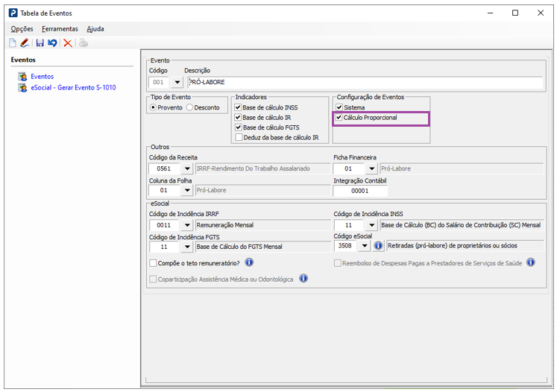Click the Edit pencil toolbar icon
This screenshot has height=392, width=560.
point(25,43)
